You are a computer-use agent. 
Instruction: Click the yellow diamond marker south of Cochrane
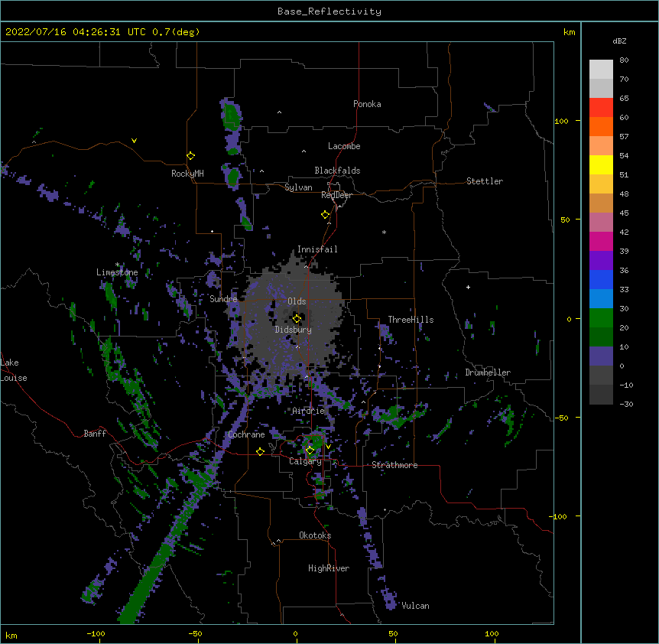pyautogui.click(x=260, y=451)
